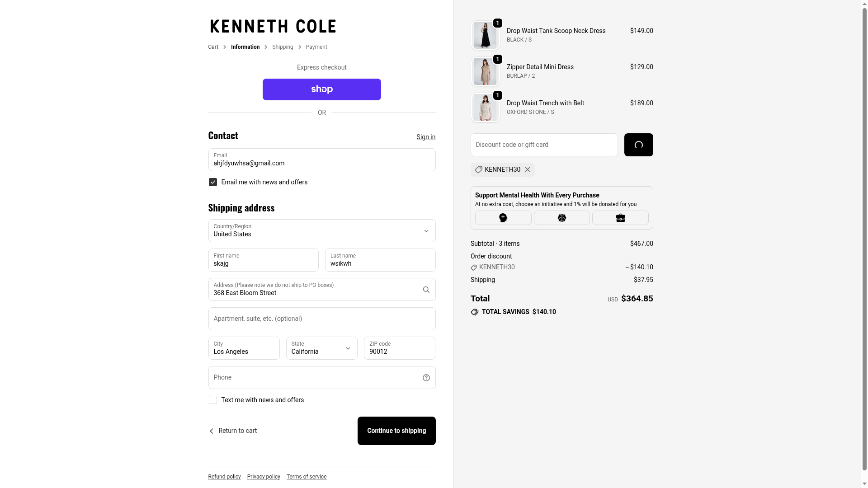
Task: Click the Discount code or gift card field
Action: (x=544, y=145)
